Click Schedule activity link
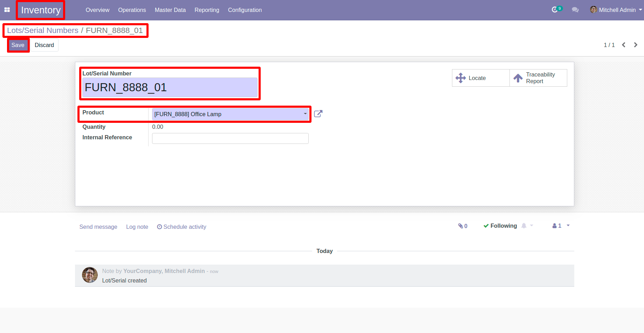 [x=181, y=227]
